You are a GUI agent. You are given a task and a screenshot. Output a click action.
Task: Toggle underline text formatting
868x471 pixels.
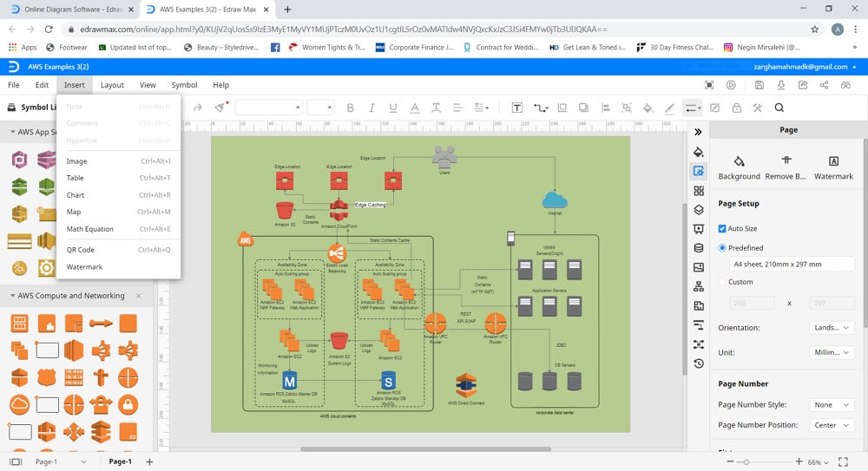(393, 108)
